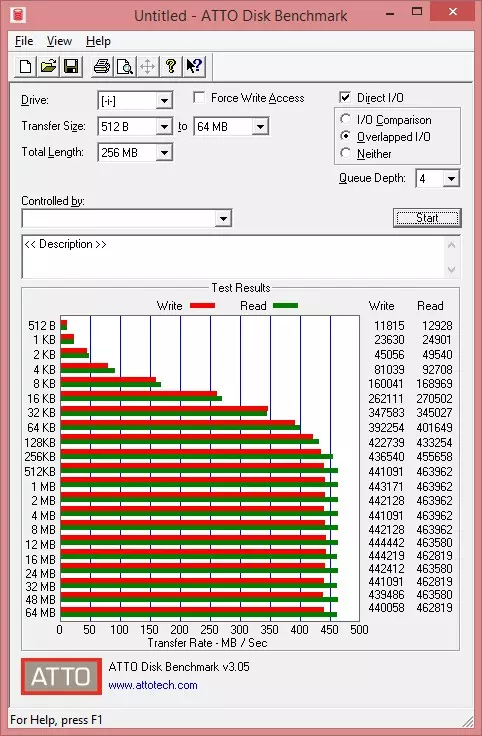Click write value 440058
The width and height of the screenshot is (482, 736).
click(386, 607)
